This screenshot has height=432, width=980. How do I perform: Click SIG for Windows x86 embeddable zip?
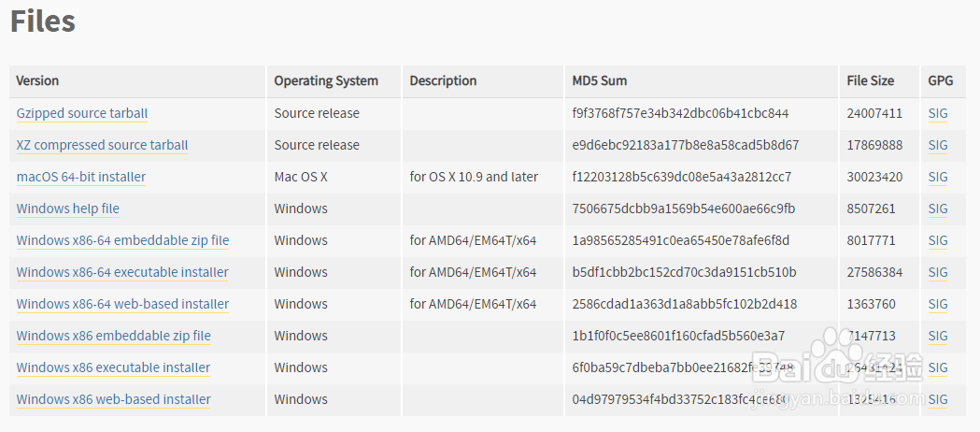(938, 336)
